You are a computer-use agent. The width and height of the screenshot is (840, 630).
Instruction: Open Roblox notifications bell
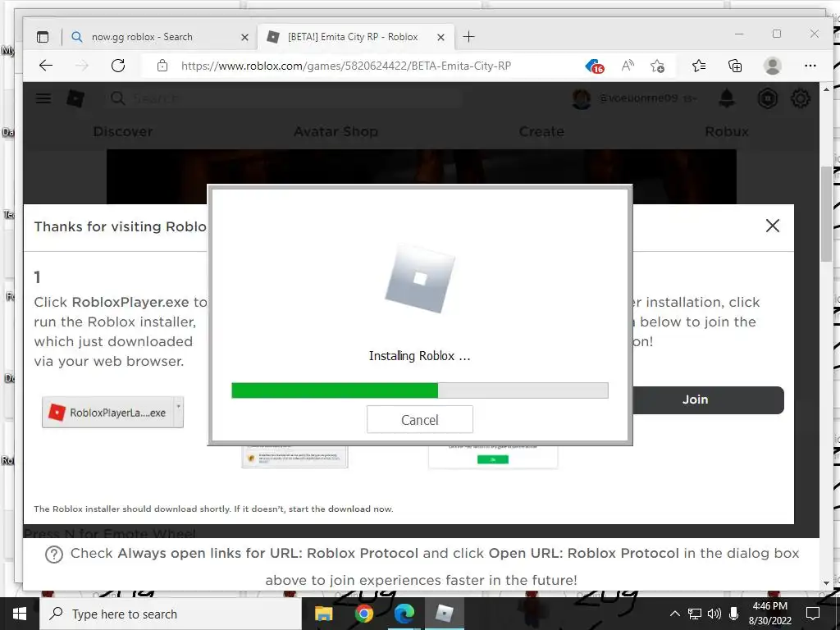coord(727,98)
